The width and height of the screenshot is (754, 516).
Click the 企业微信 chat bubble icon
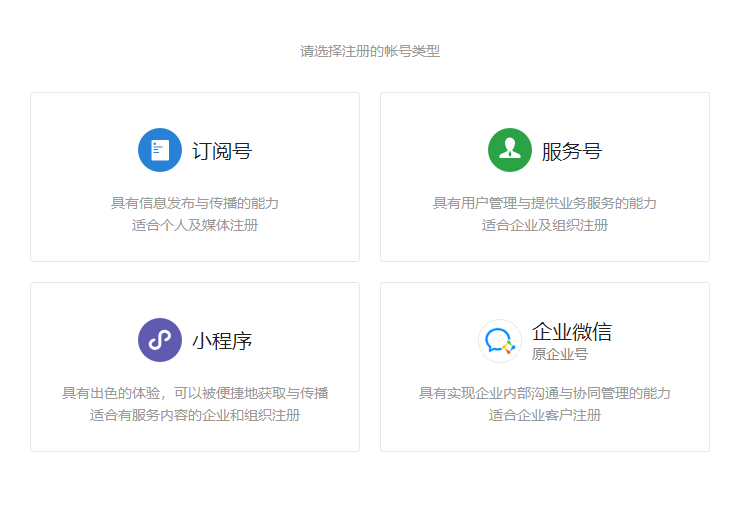[499, 341]
